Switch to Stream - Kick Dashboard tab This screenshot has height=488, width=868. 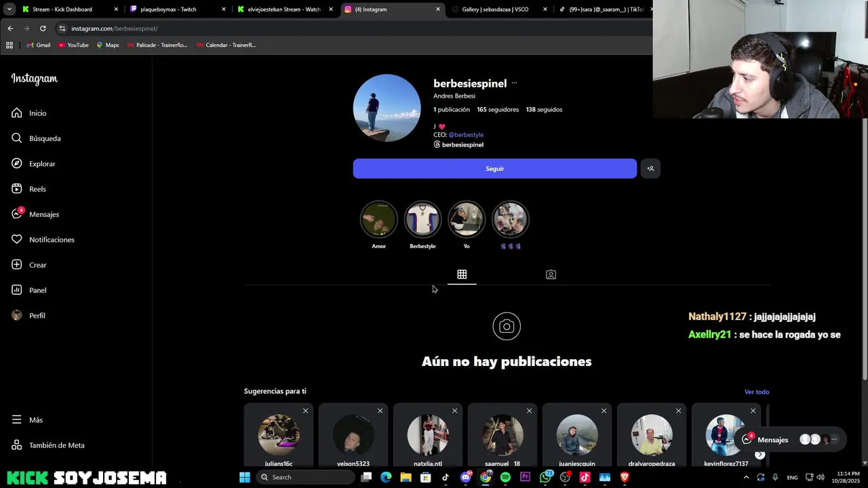click(x=62, y=9)
